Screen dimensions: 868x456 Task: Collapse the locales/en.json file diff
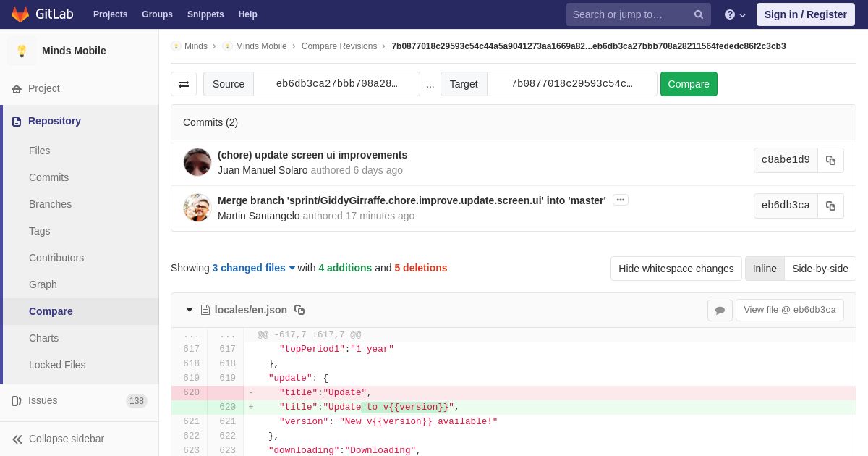(x=190, y=310)
